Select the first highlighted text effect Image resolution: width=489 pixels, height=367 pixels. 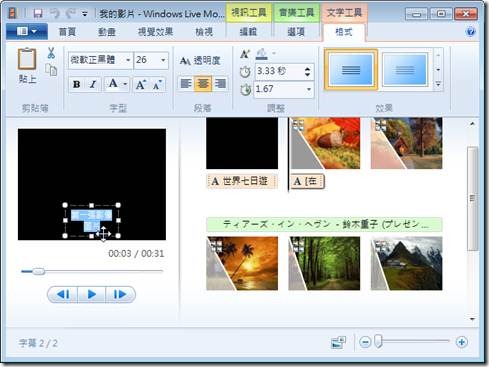tap(351, 70)
